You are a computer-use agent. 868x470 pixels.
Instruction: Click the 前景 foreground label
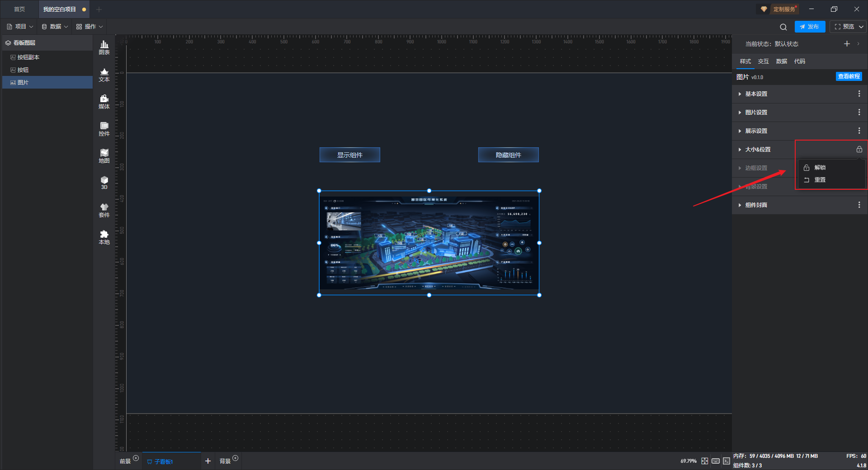[125, 461]
